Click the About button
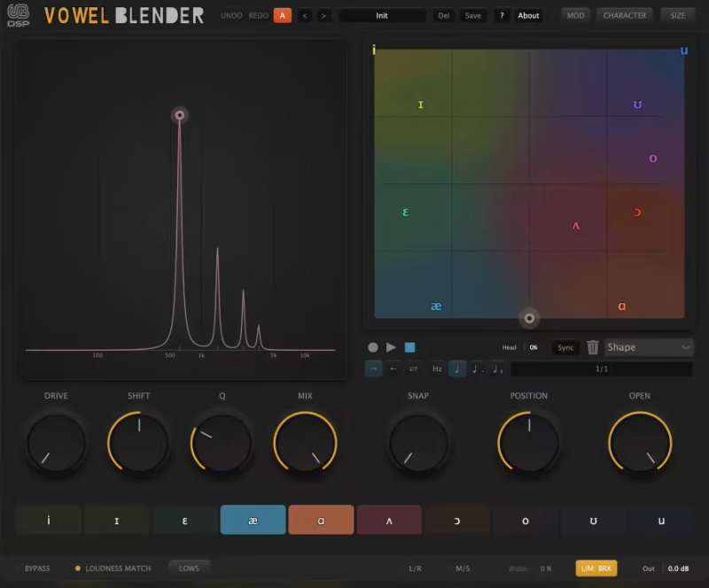 (x=528, y=15)
